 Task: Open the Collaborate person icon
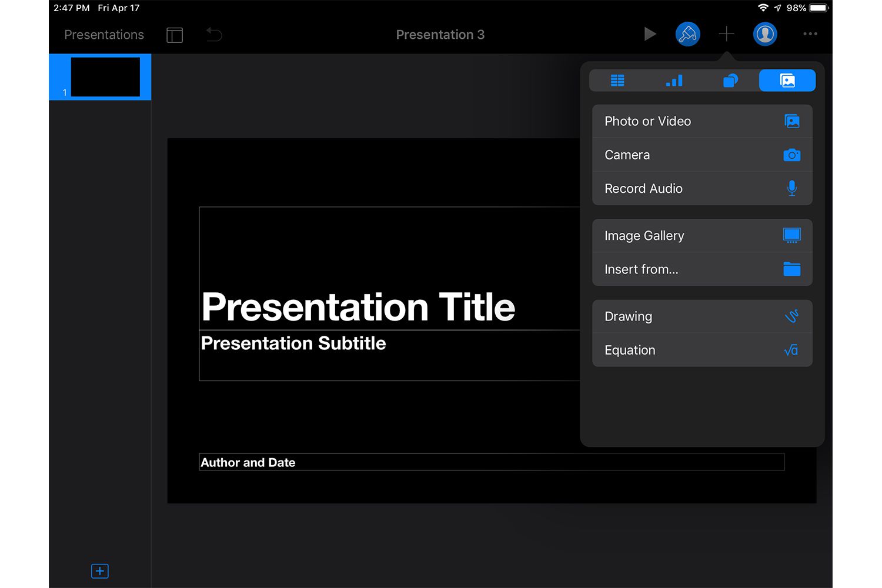pos(765,34)
